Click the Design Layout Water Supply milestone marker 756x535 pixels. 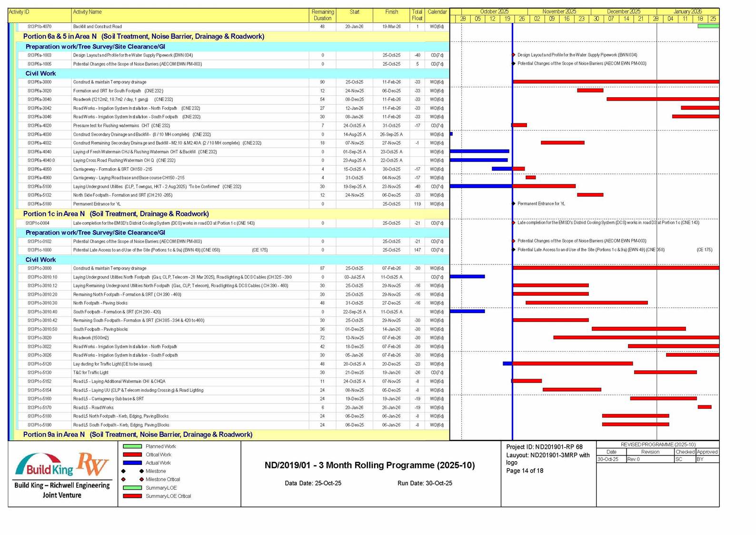(x=513, y=55)
